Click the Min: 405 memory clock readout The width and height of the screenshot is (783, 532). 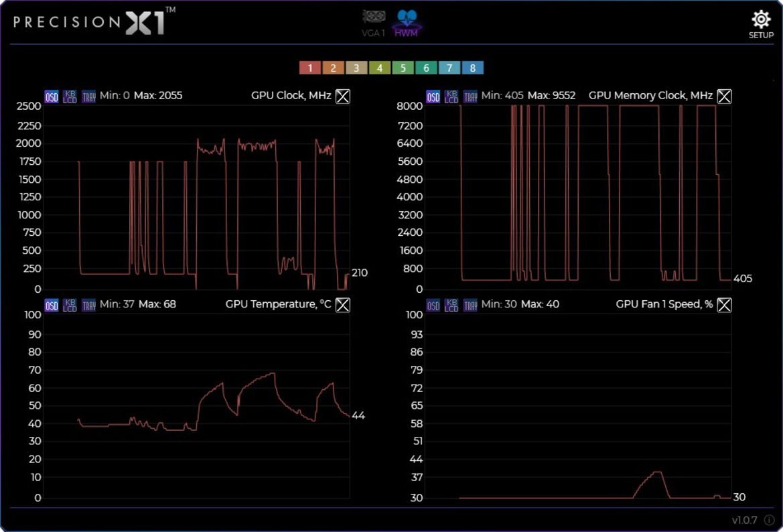click(502, 96)
